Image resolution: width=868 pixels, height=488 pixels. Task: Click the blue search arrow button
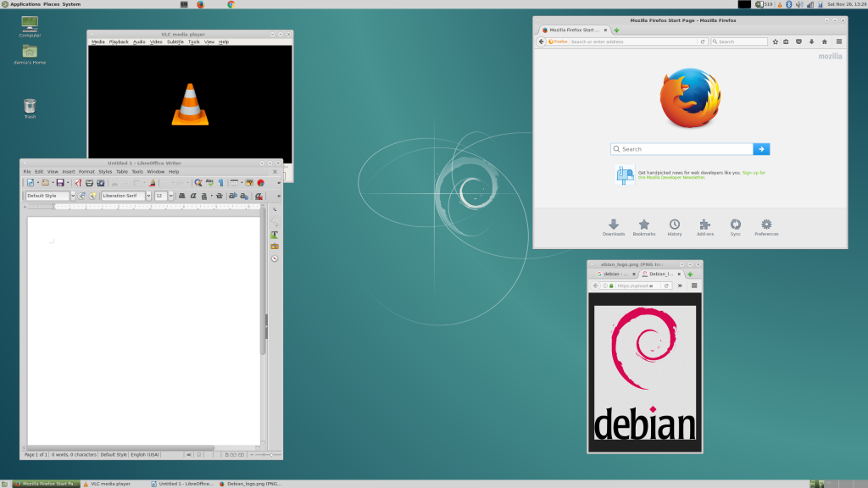pyautogui.click(x=761, y=149)
